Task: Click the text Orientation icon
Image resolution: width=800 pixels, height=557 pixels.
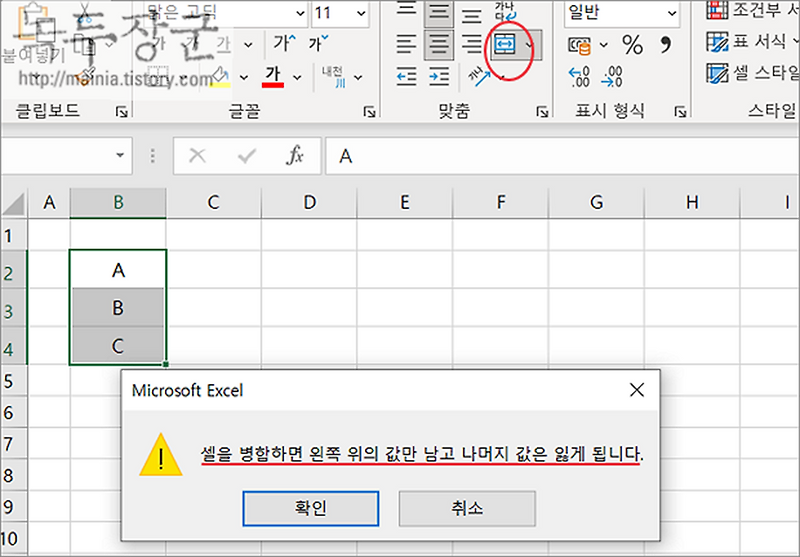Action: pyautogui.click(x=479, y=78)
